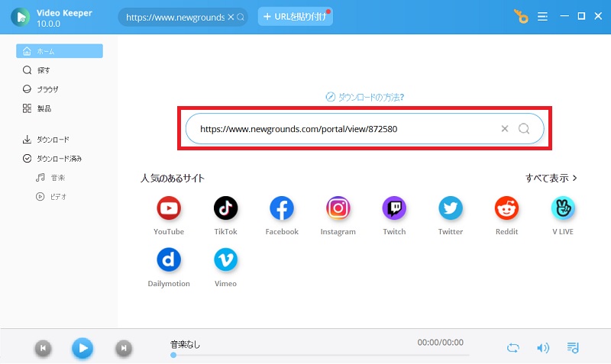Click the 00:00/00:00 time display

pos(441,343)
